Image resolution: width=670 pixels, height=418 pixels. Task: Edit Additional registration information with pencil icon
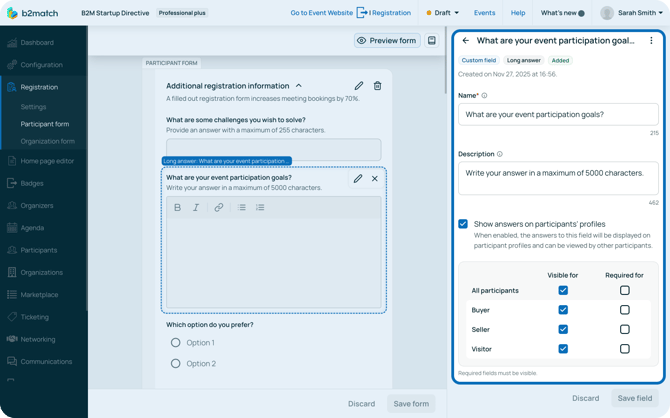[359, 86]
